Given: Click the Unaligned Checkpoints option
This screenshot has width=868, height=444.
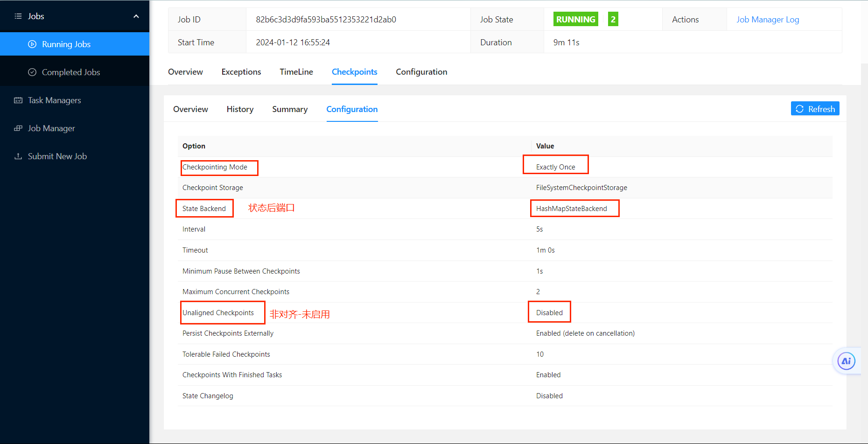Looking at the screenshot, I should coord(218,313).
